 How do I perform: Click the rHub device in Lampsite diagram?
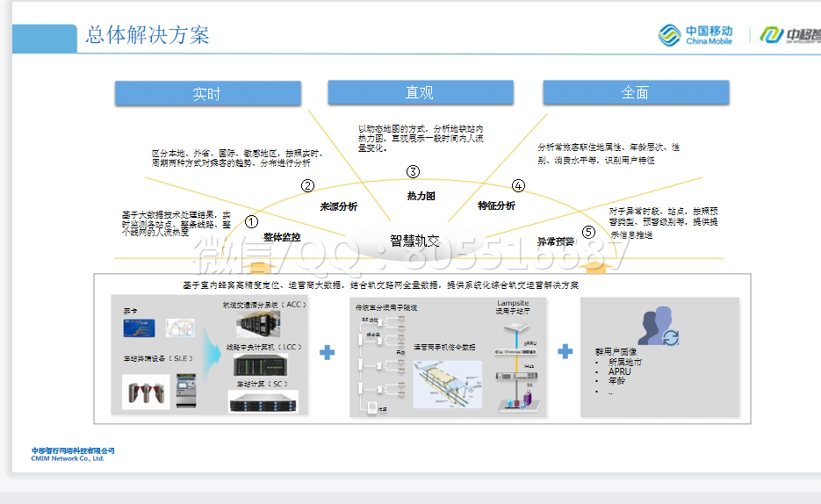[517, 375]
